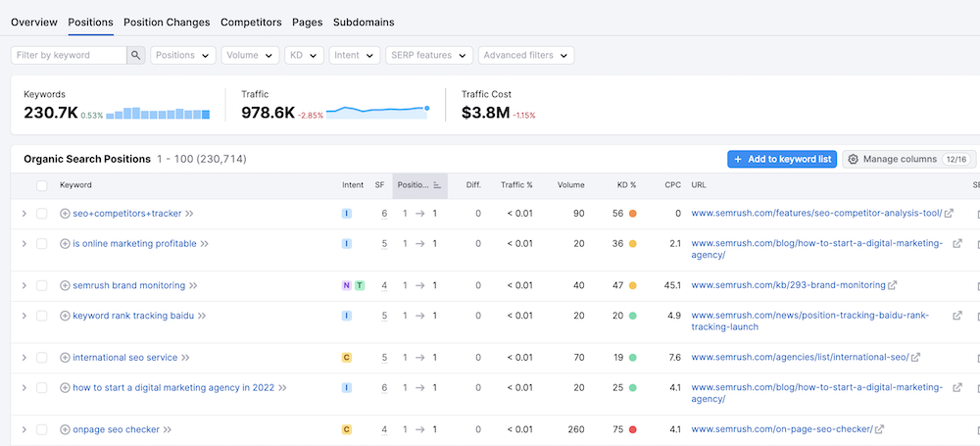Open the Advanced filters dropdown
The width and height of the screenshot is (980, 446).
(x=526, y=55)
